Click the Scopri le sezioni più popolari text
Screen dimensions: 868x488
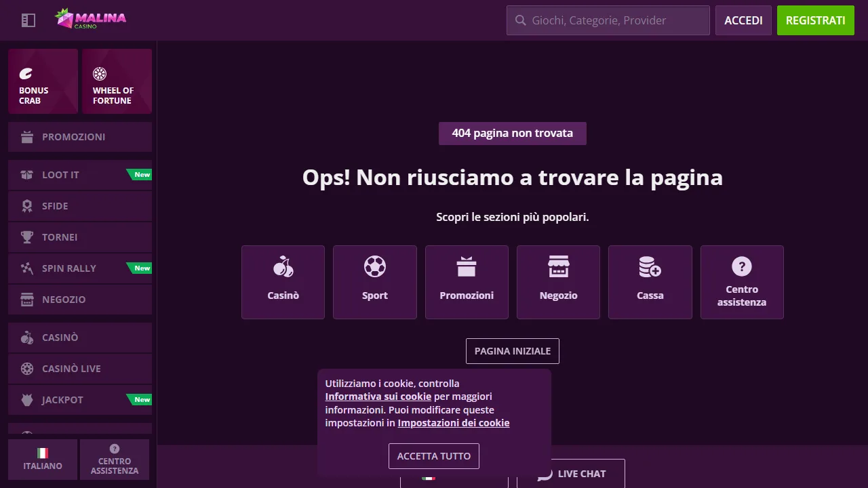pyautogui.click(x=513, y=218)
